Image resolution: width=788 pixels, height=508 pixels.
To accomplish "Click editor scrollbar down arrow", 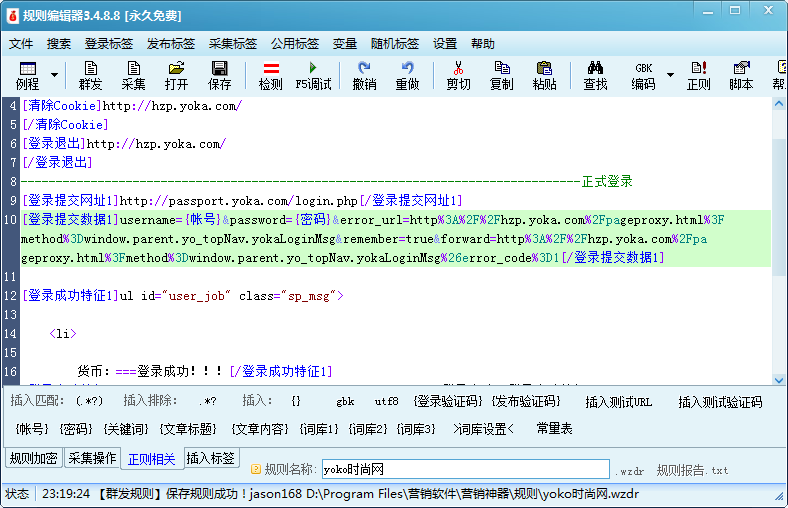I will [779, 380].
